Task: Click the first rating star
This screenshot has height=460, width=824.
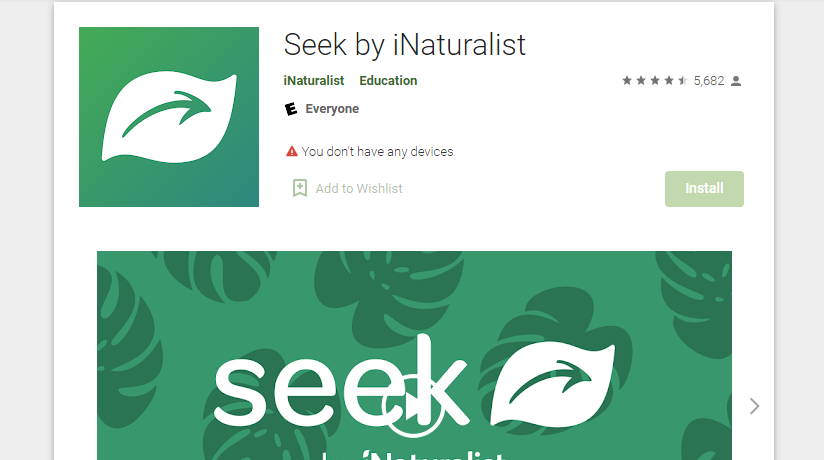Action: click(627, 80)
